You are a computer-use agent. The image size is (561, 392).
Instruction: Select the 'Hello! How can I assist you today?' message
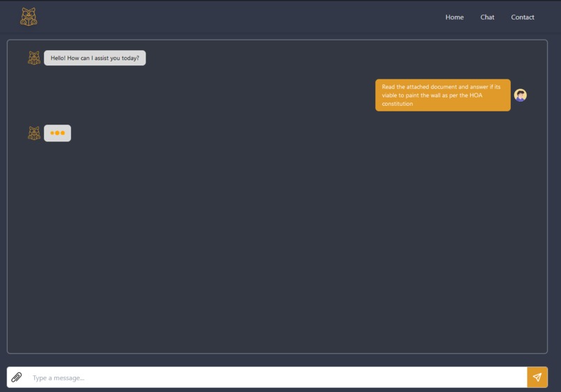tap(95, 58)
